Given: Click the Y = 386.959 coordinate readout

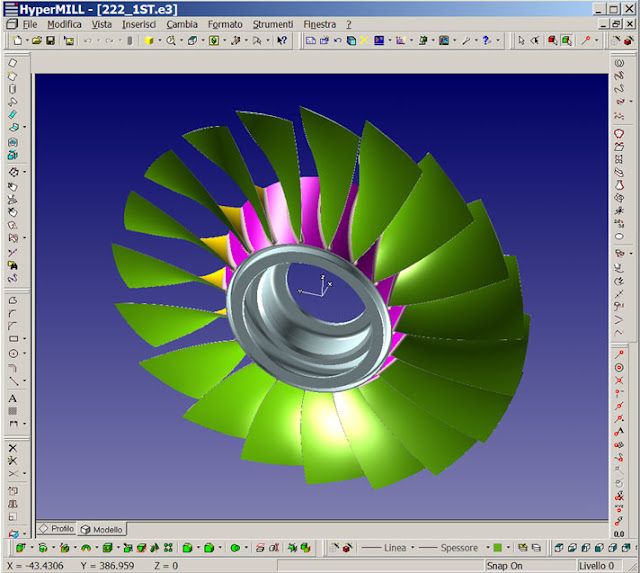Looking at the screenshot, I should [x=107, y=566].
